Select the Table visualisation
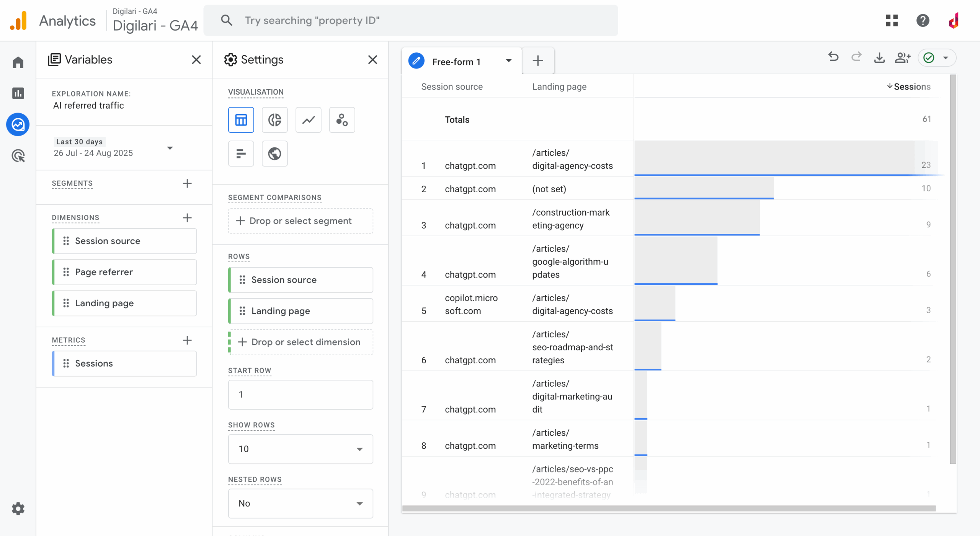 coord(241,120)
